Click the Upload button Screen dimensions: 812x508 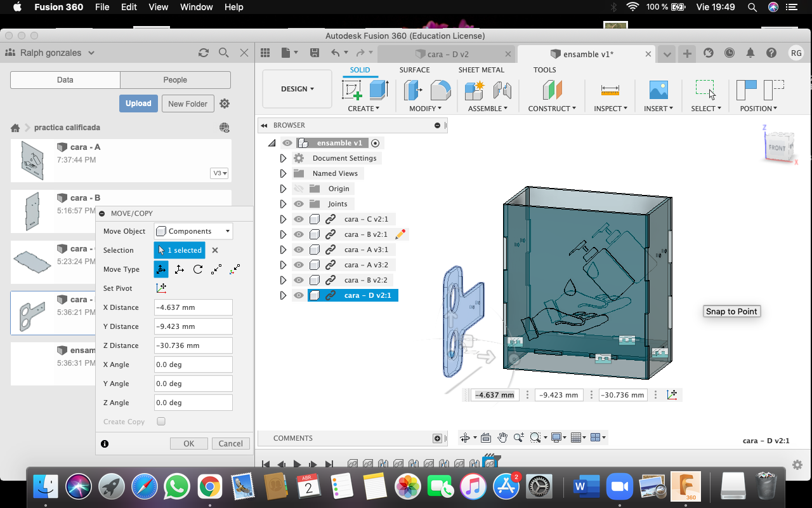coord(138,104)
